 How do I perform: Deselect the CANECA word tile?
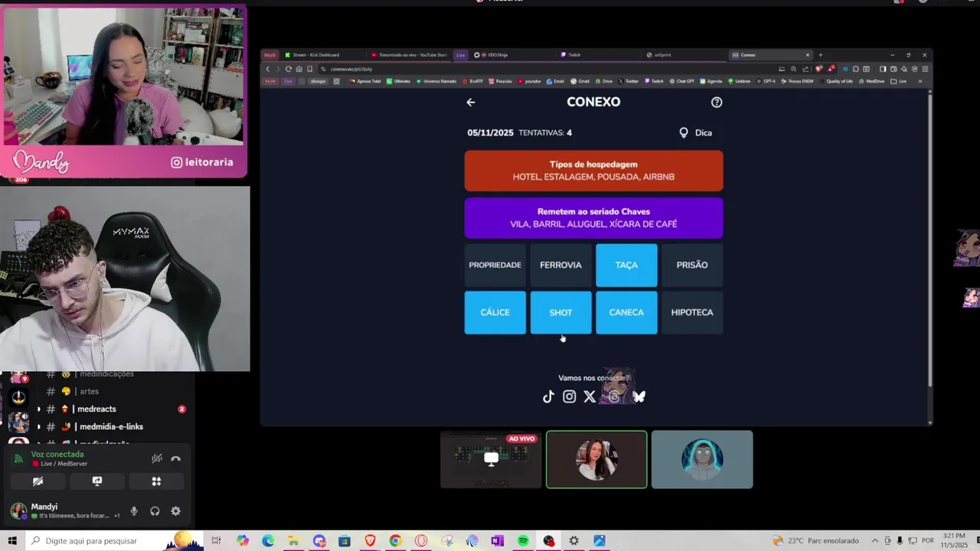coord(626,312)
